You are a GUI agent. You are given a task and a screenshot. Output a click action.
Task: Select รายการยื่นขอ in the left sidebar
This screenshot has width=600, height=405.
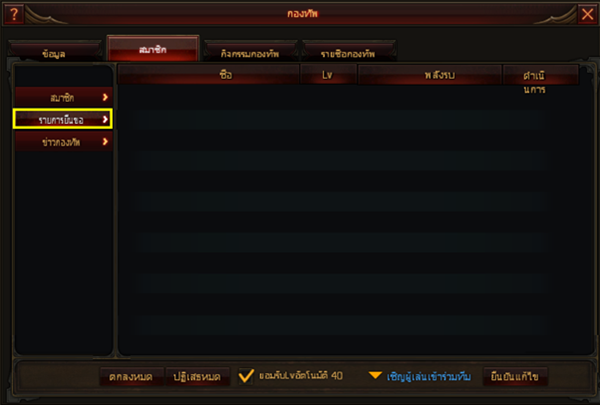point(64,119)
